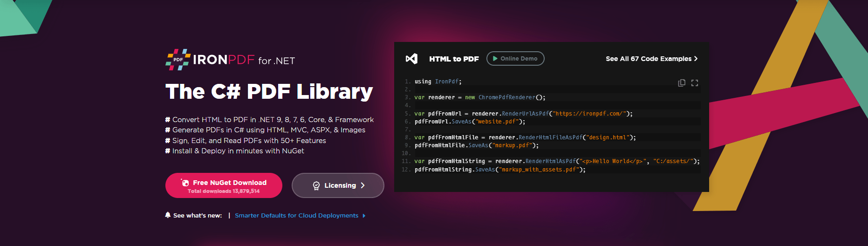Click chevron after See All 67 Code Examples
This screenshot has width=868, height=246.
696,59
